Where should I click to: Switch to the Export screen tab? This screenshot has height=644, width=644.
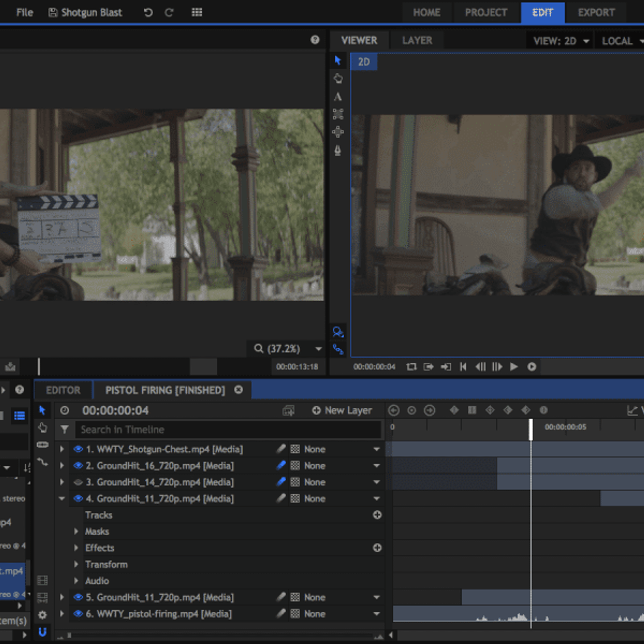pyautogui.click(x=596, y=12)
